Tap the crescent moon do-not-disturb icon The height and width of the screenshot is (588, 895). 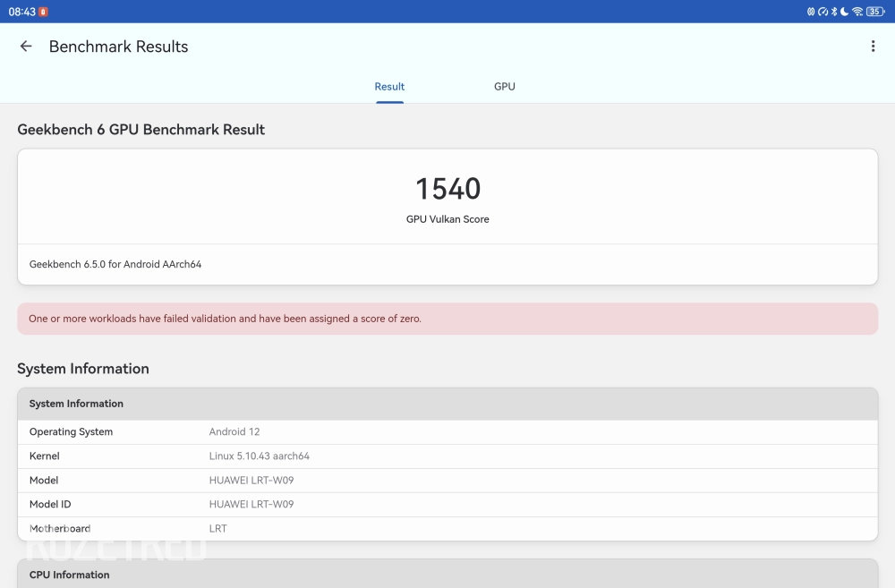[x=845, y=12]
